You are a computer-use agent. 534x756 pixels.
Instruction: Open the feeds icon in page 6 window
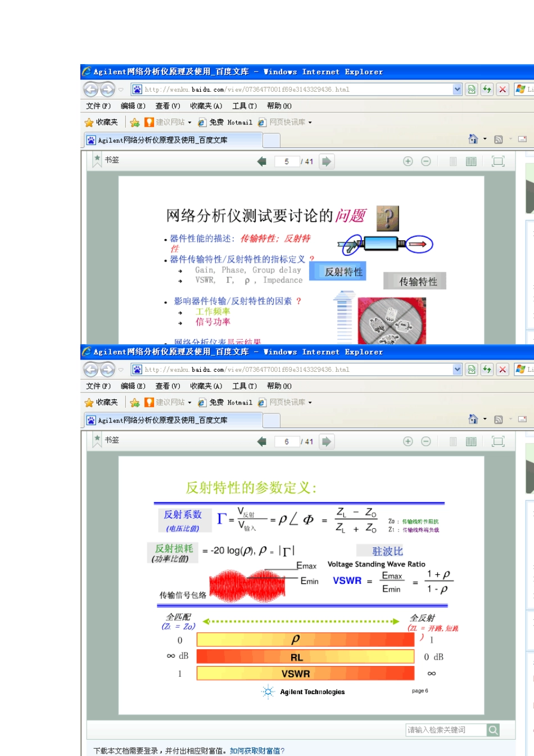click(x=498, y=420)
